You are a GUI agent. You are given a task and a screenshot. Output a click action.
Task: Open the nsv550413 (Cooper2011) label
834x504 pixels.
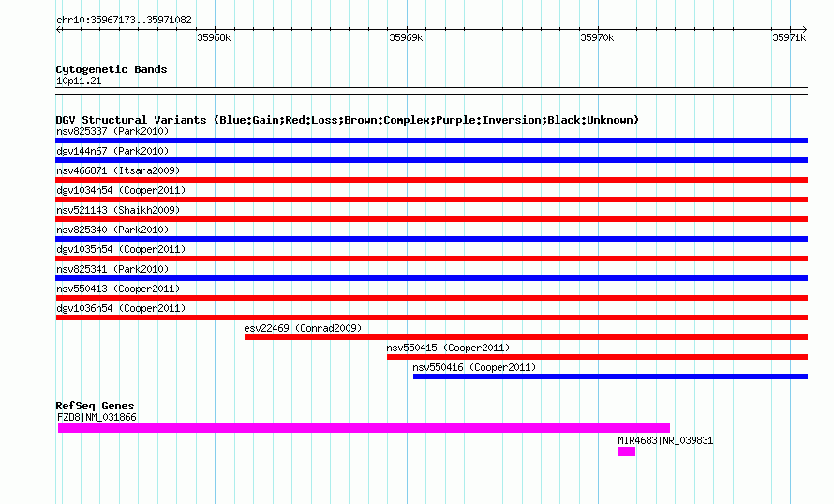tap(118, 289)
